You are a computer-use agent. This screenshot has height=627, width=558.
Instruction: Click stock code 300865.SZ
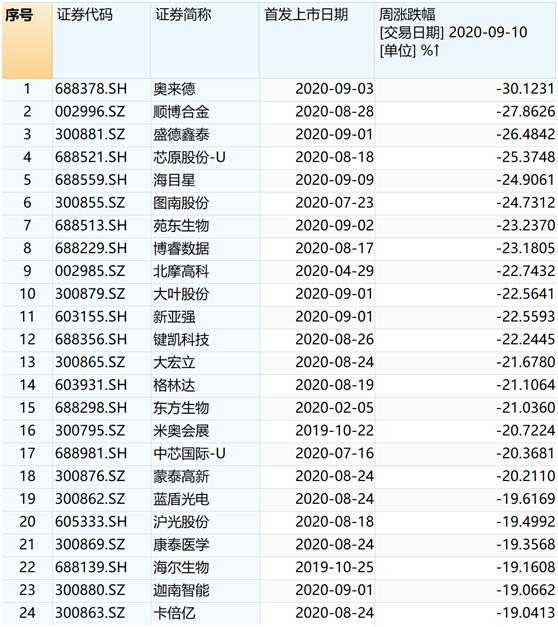tap(90, 362)
